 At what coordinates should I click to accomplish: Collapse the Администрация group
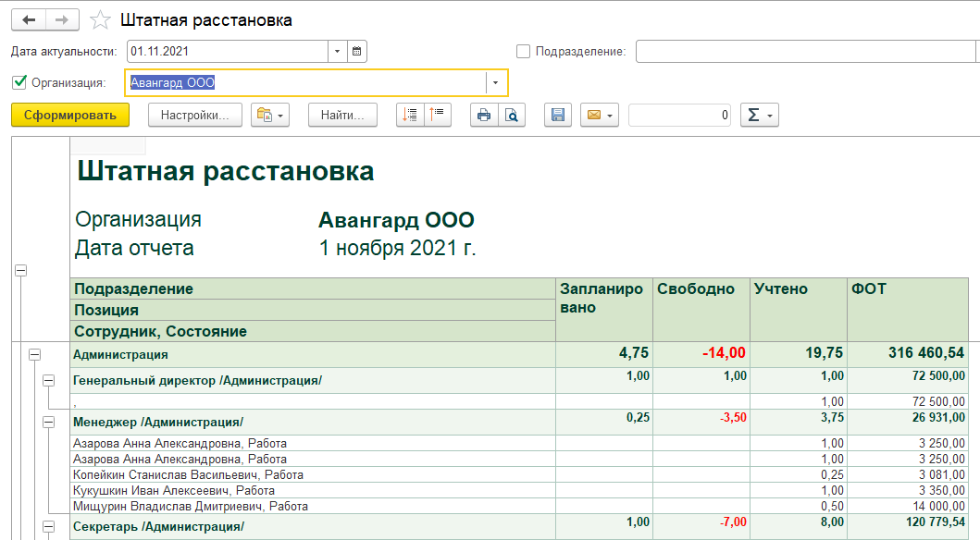pos(35,354)
